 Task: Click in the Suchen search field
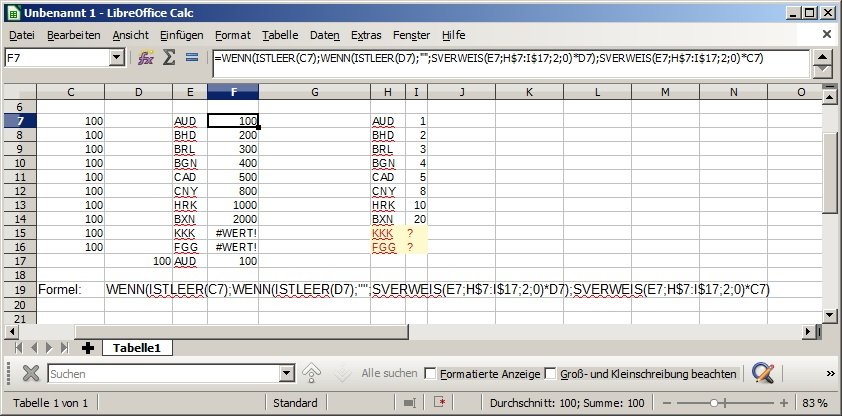[164, 374]
